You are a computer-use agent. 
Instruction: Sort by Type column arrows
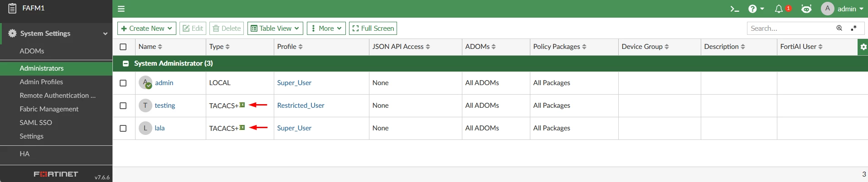(x=228, y=47)
